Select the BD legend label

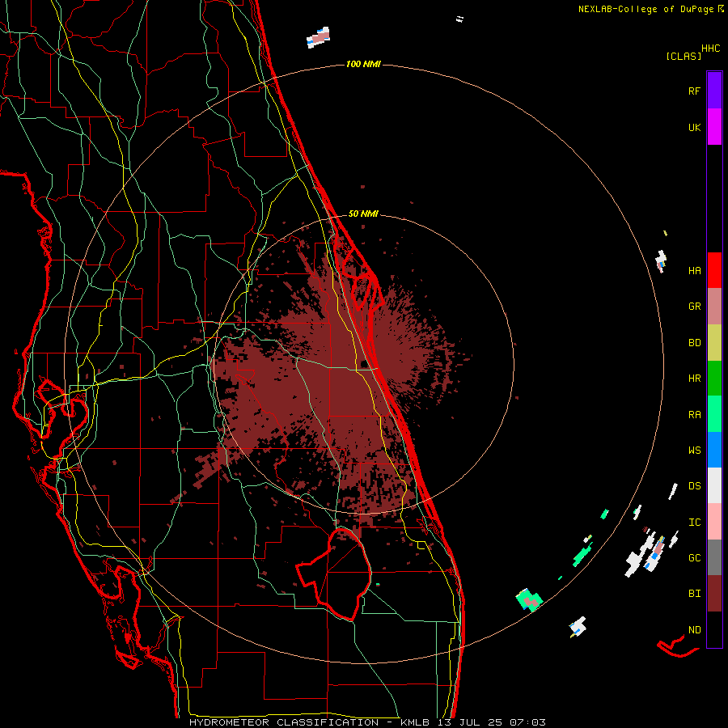pyautogui.click(x=694, y=343)
